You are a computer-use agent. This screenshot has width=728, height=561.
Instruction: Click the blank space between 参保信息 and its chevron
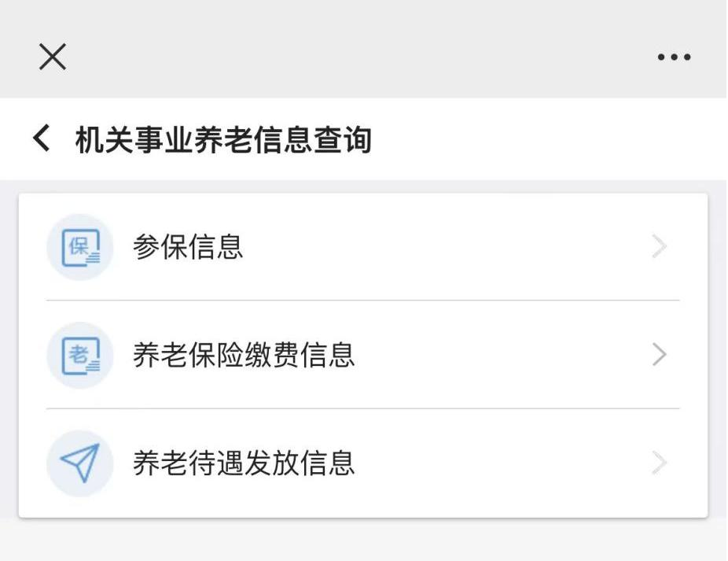click(448, 247)
